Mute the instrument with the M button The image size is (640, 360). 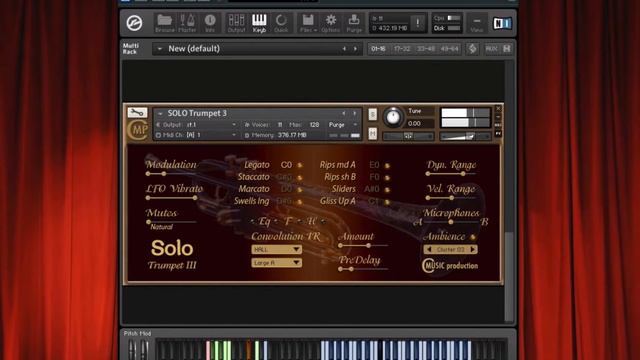coord(372,133)
